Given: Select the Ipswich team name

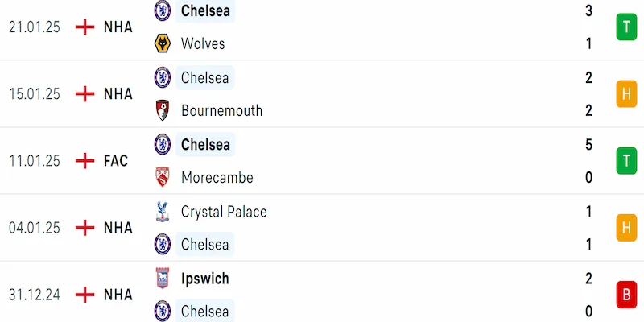Looking at the screenshot, I should (205, 279).
